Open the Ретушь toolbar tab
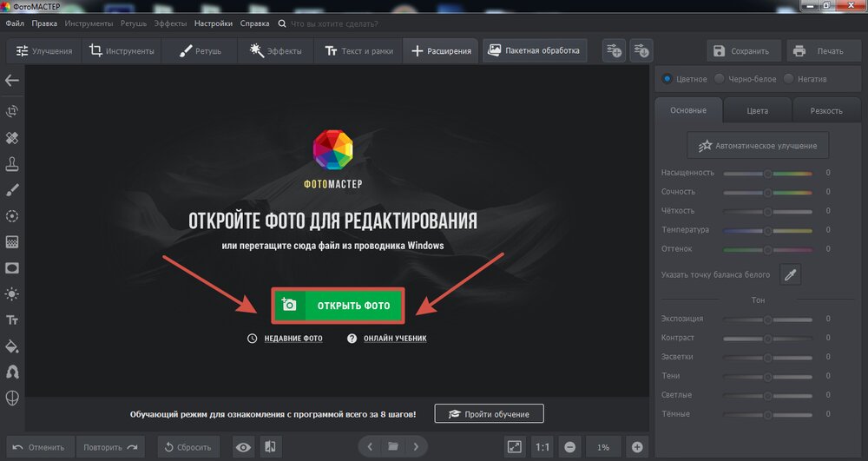This screenshot has width=868, height=461. pyautogui.click(x=200, y=51)
